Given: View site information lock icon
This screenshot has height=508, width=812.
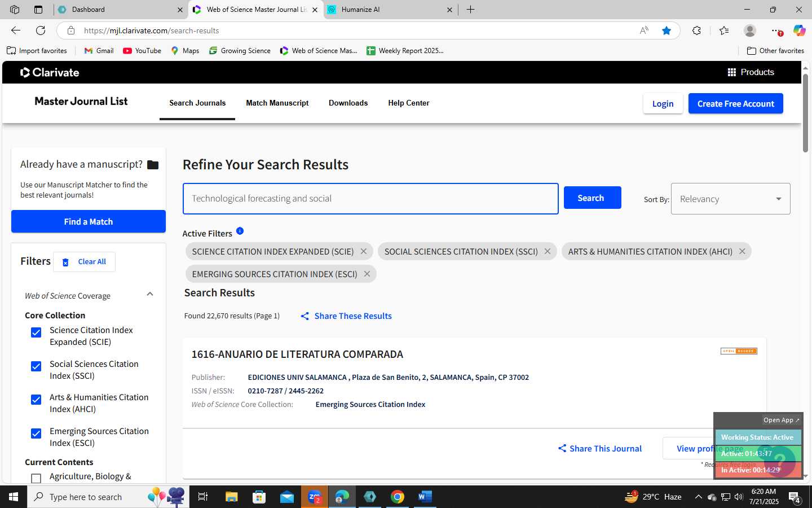Looking at the screenshot, I should pyautogui.click(x=71, y=30).
